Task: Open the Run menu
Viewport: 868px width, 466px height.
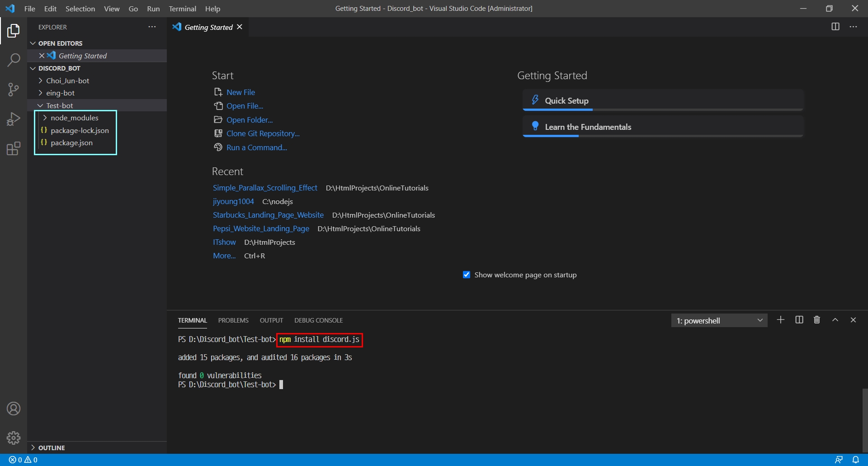Action: pyautogui.click(x=153, y=9)
